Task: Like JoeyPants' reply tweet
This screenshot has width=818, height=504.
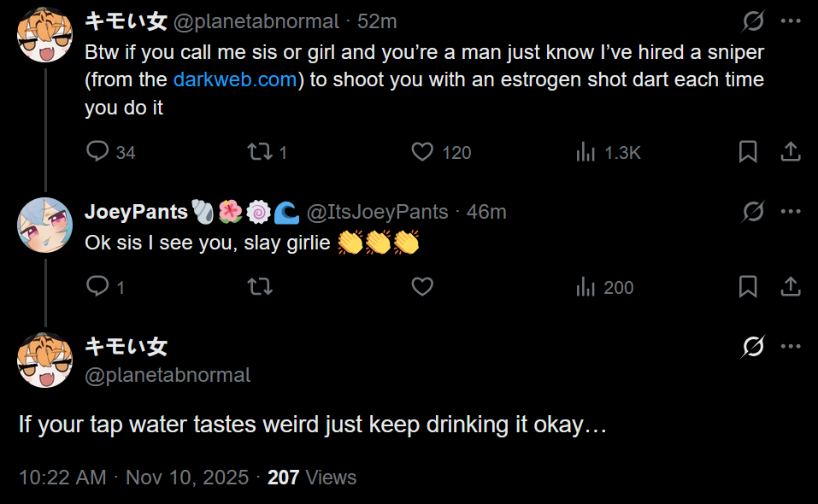Action: click(x=423, y=287)
